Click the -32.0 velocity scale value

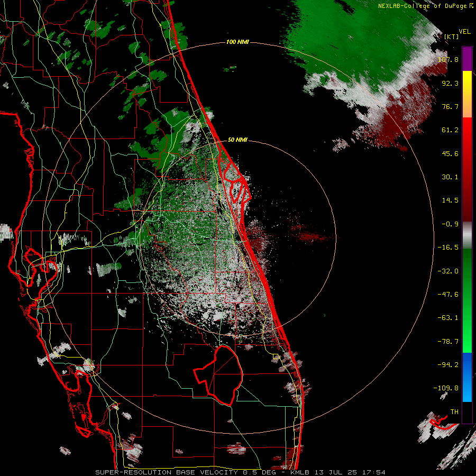448,271
